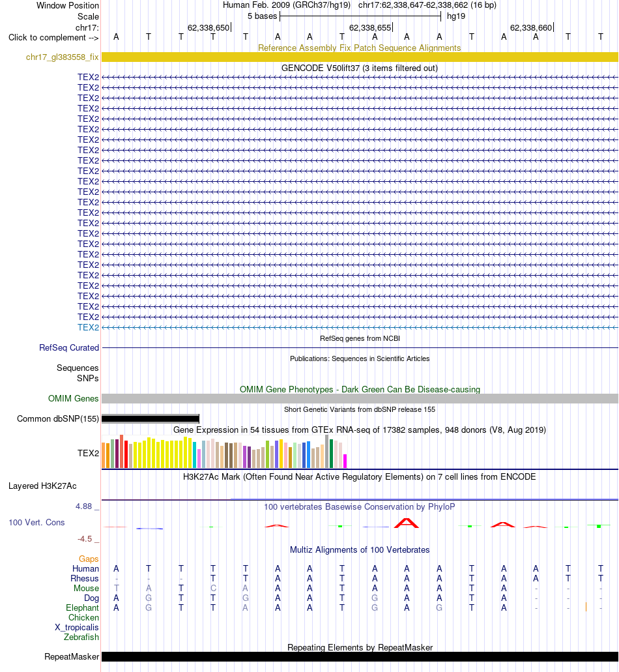Click the X_tropicalis alignment row label
This screenshot has height=672, width=619.
(77, 628)
